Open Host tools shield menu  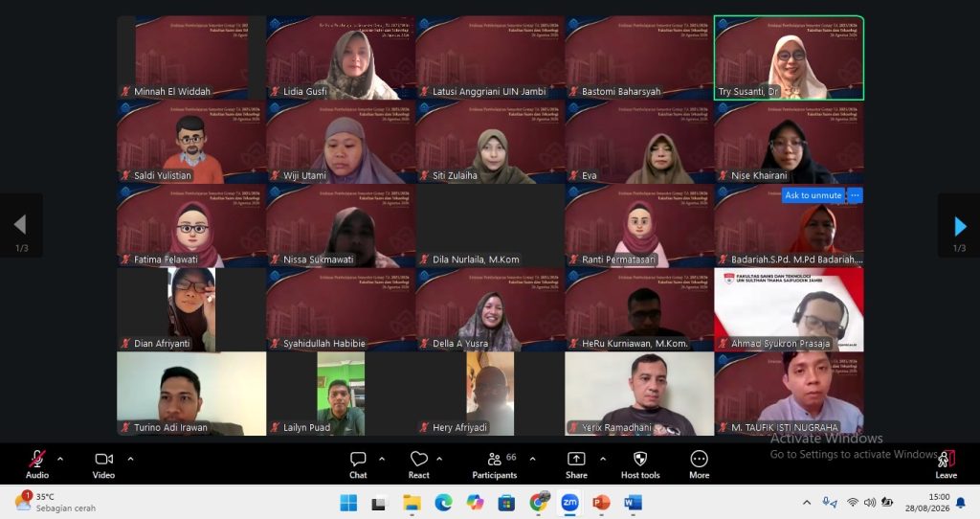[x=640, y=464]
